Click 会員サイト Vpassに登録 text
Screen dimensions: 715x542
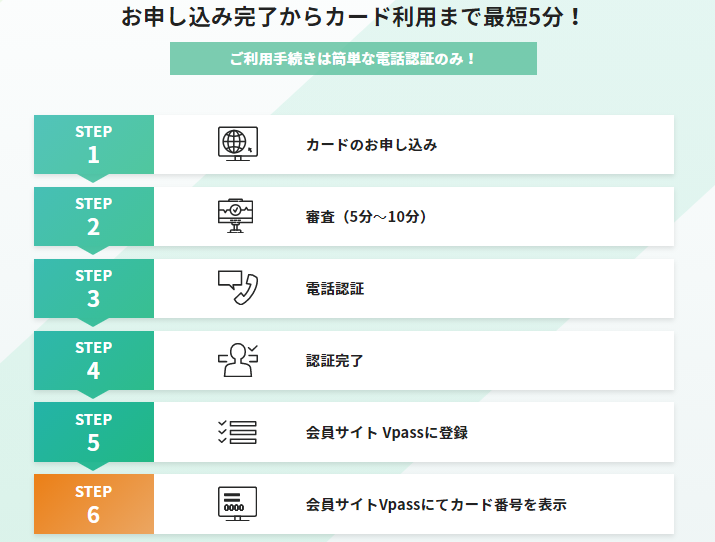387,432
